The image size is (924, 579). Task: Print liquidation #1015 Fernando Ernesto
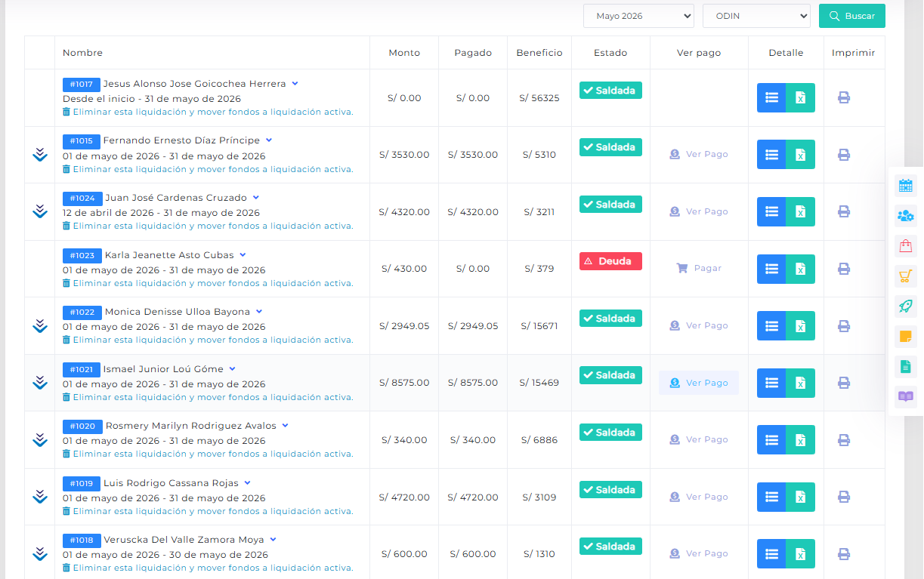click(x=844, y=155)
